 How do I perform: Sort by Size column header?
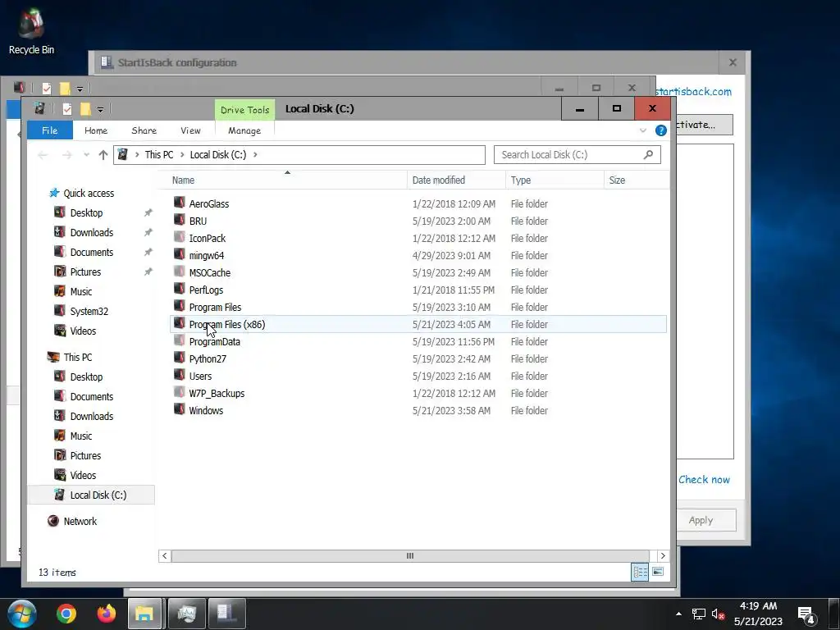tap(637, 180)
